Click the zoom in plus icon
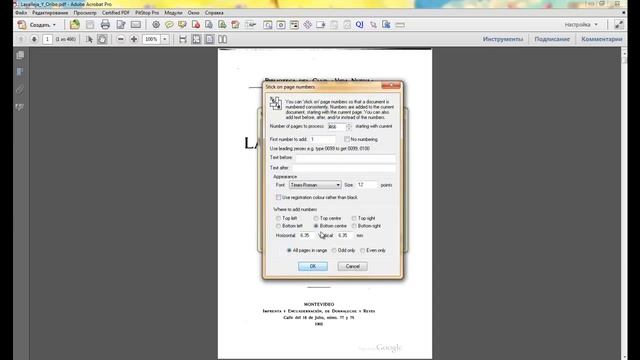This screenshot has width=640, height=360. pyautogui.click(x=134, y=39)
